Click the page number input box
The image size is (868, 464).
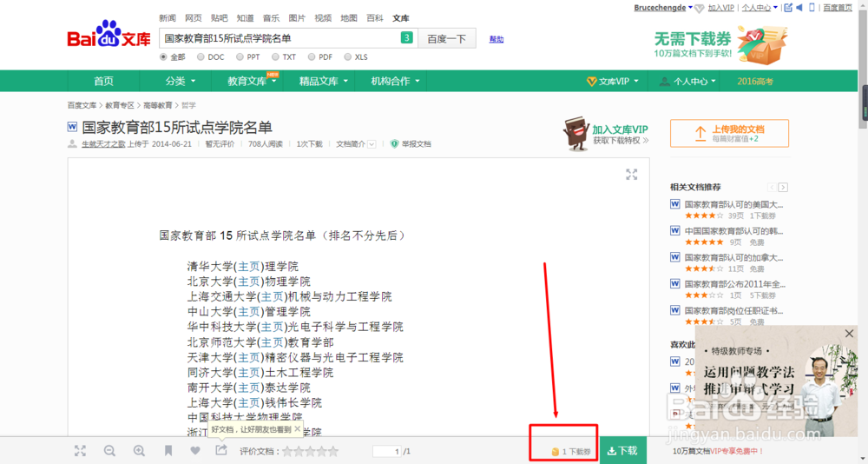(387, 451)
